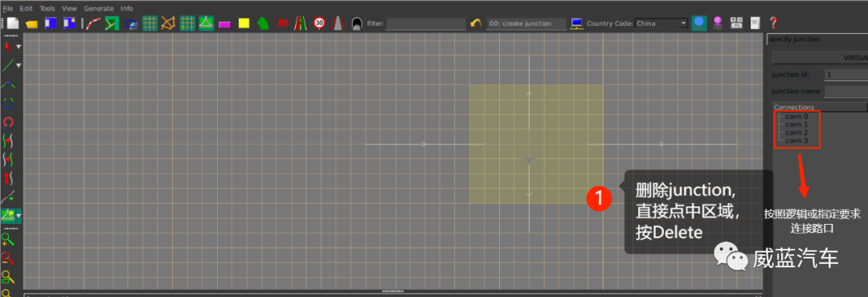Select conn 3 in Connections tree
Viewport: 868px width, 297px height.
pos(796,141)
